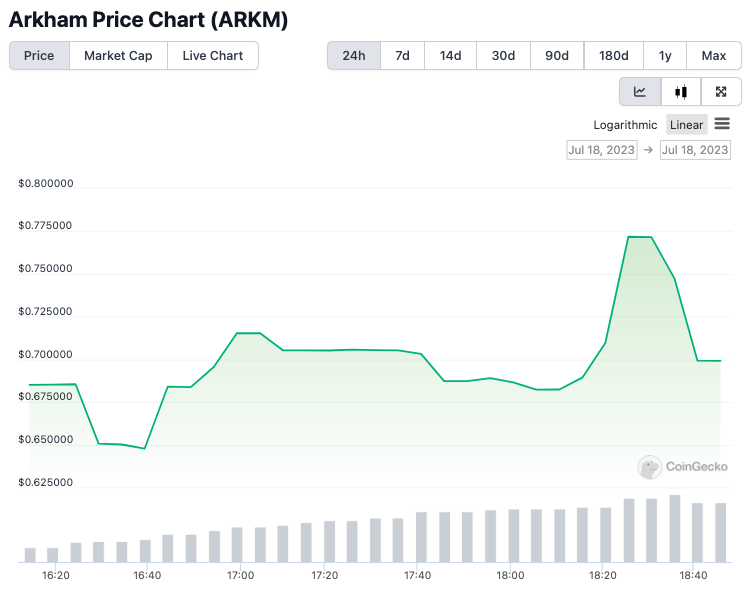Image resolution: width=755 pixels, height=595 pixels.
Task: Click the Max range button
Action: [x=714, y=56]
